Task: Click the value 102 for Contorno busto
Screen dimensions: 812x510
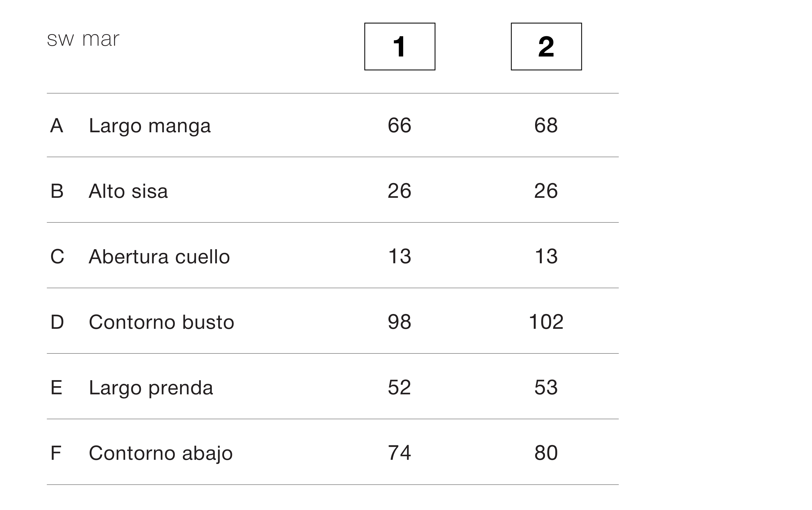Action: tap(546, 322)
